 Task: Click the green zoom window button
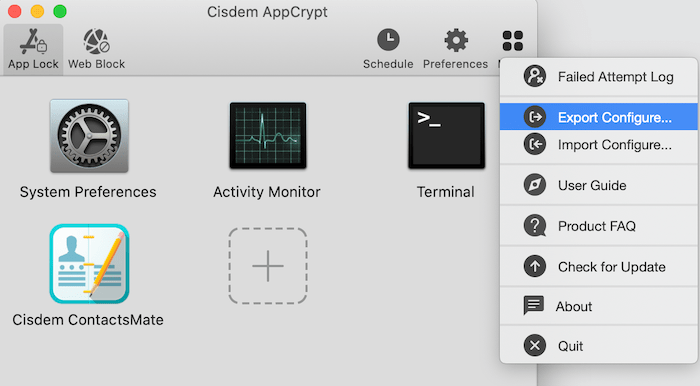(x=60, y=11)
